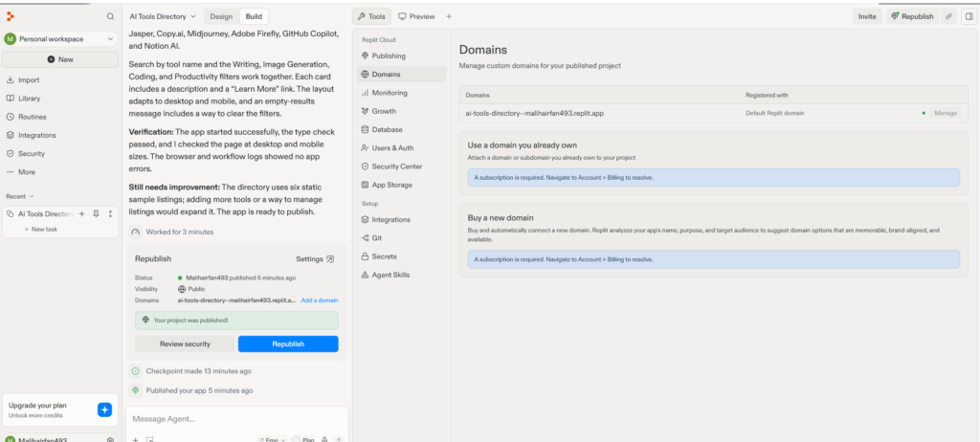Click the Default Replit domain cell

coord(774,113)
